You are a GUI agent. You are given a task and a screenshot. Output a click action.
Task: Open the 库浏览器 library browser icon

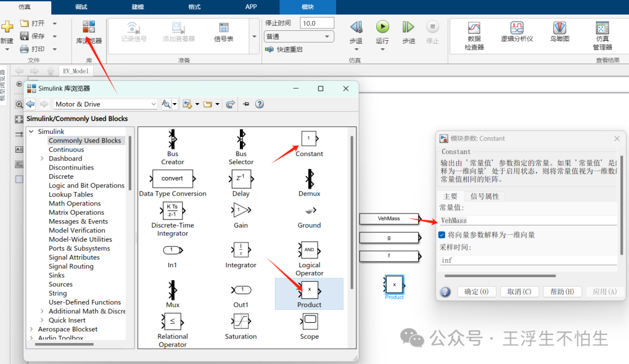pos(89,27)
